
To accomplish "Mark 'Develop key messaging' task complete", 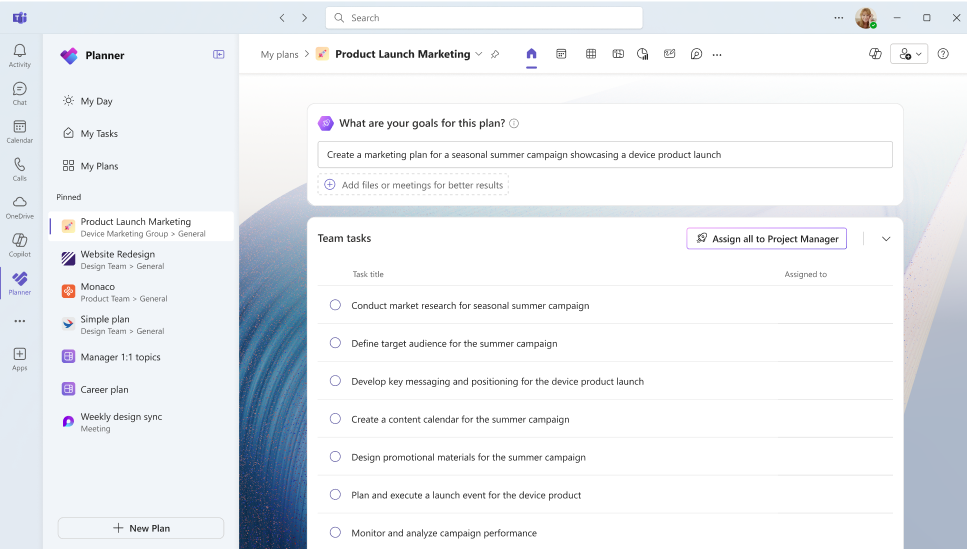I will [335, 381].
